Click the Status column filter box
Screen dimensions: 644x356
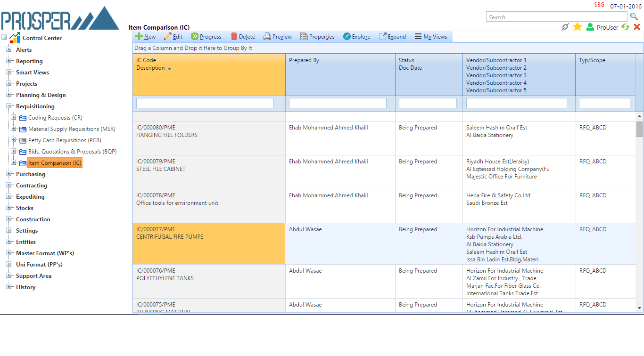coord(428,103)
